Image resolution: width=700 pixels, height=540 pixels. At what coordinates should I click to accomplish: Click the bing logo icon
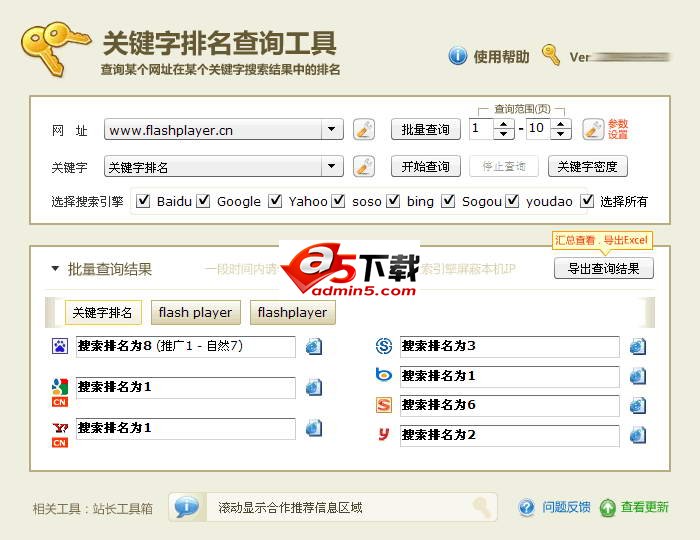coord(383,374)
